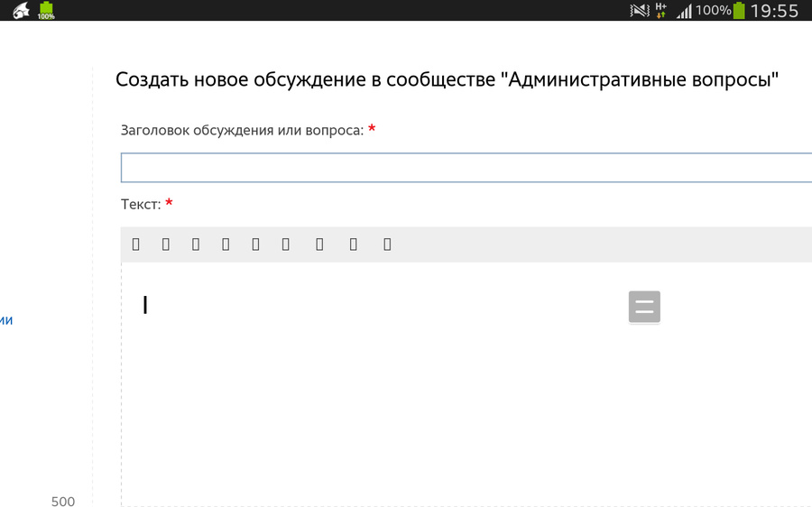This screenshot has width=812, height=507.
Task: Click the discussion title input field
Action: [x=466, y=167]
